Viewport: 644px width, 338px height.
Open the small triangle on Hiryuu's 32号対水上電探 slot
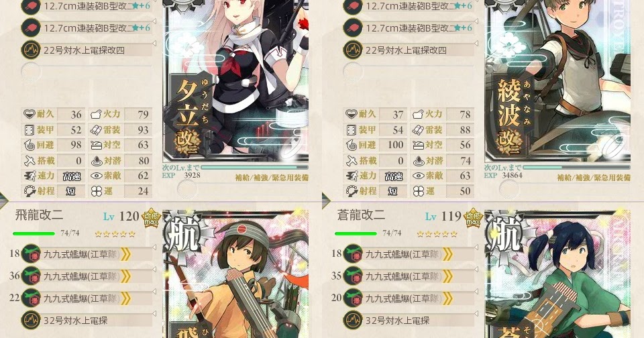(x=154, y=313)
